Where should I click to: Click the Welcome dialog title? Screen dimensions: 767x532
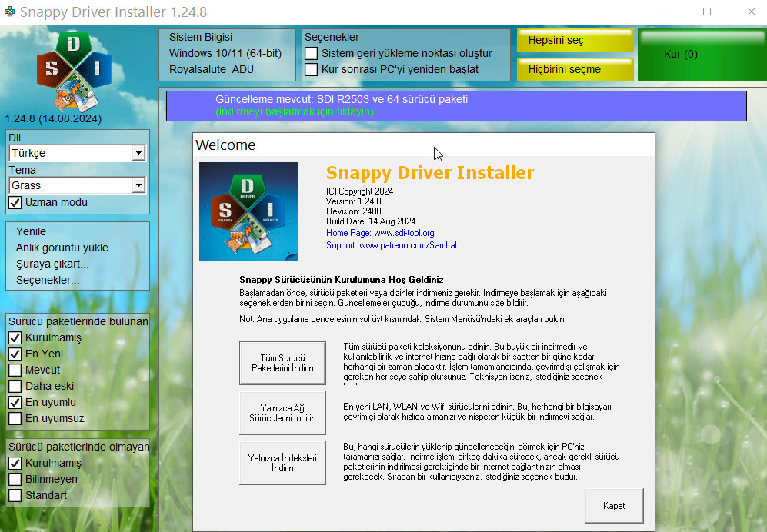[x=225, y=145]
